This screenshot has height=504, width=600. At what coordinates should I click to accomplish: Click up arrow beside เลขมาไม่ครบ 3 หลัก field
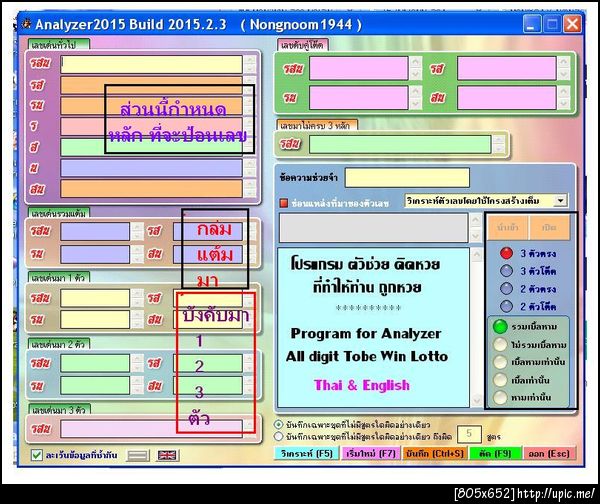(499, 140)
